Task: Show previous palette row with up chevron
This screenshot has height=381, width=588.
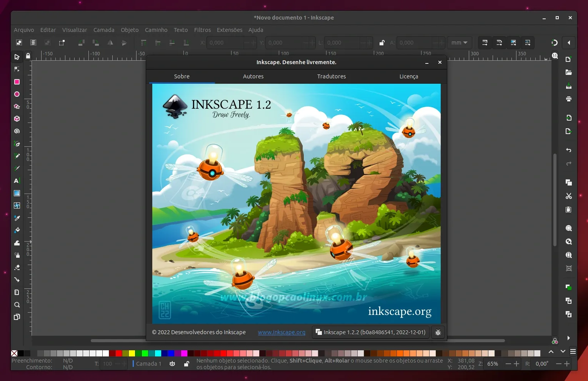Action: pos(551,352)
